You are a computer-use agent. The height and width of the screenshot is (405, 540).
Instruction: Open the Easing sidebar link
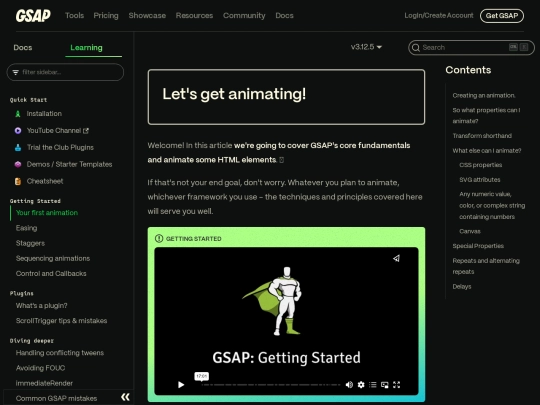27,228
